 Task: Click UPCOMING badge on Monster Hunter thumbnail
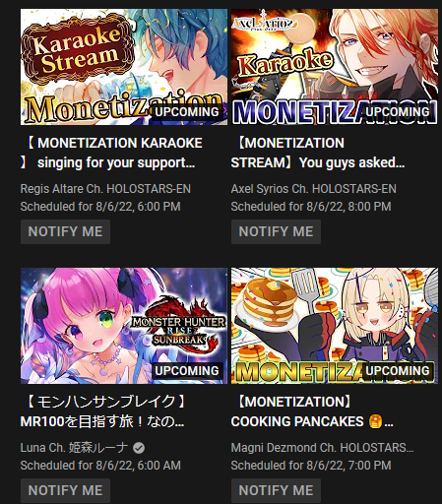pos(187,371)
